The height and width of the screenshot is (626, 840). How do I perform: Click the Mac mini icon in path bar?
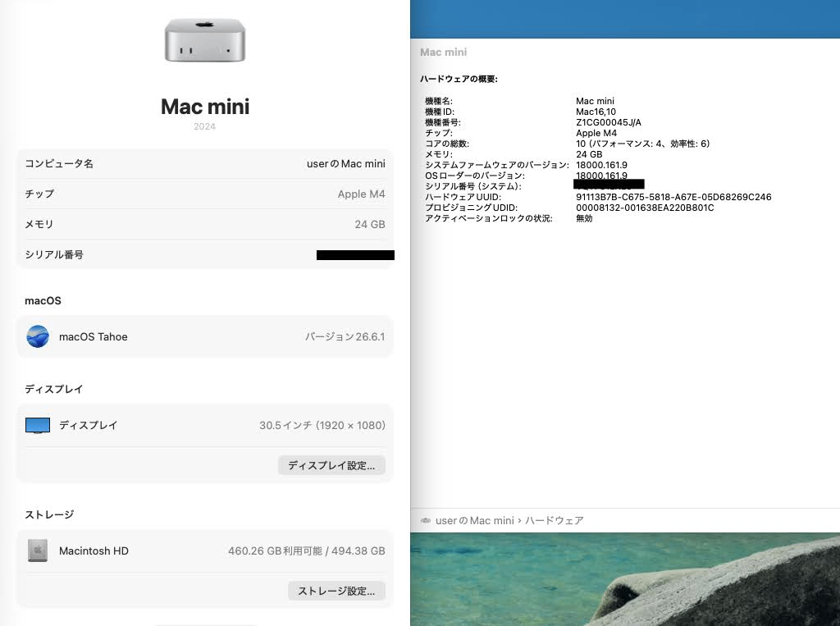click(426, 520)
